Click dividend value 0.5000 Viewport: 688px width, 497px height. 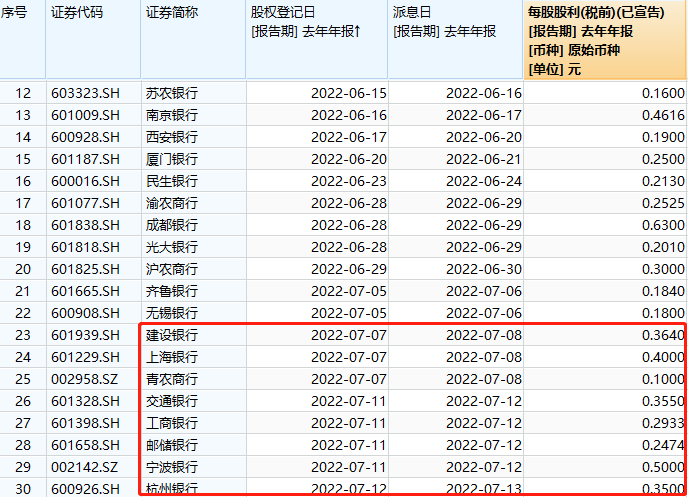tap(663, 467)
